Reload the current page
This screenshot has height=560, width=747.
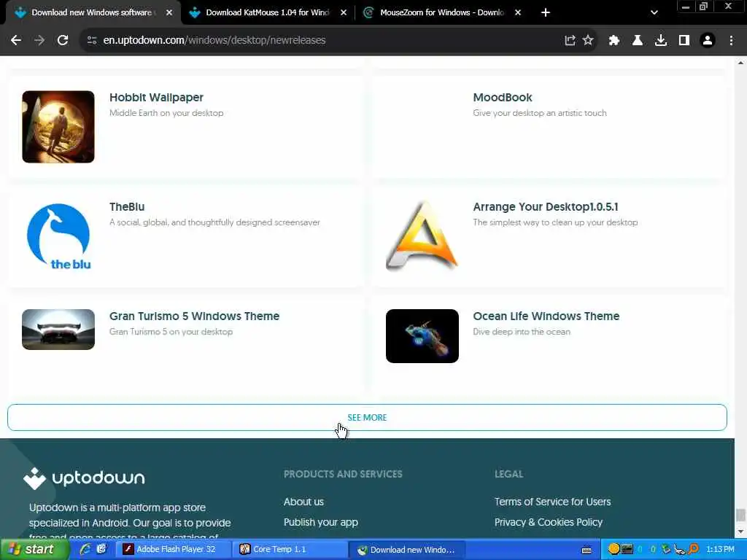click(63, 41)
